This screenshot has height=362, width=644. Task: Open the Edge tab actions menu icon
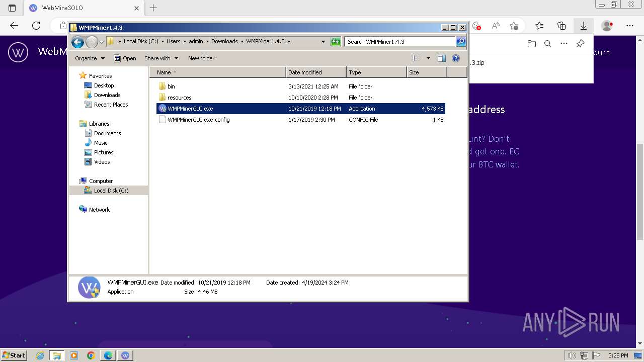(x=12, y=8)
